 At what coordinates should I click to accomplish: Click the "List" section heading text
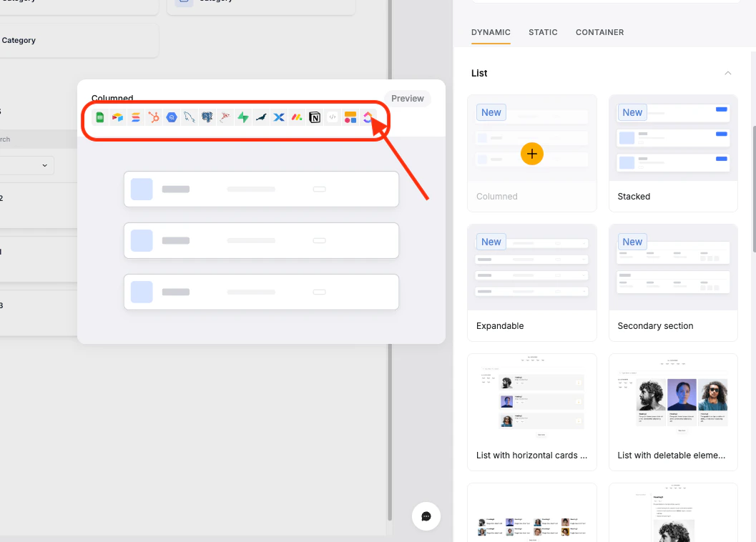[479, 74]
